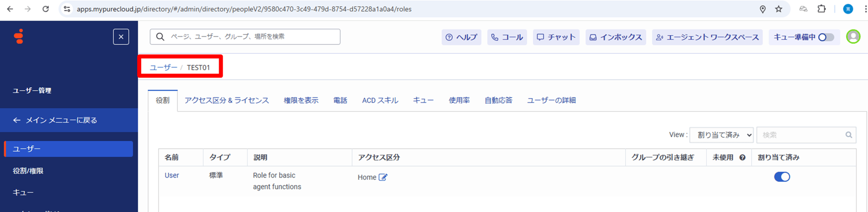Reload the page in the browser
This screenshot has width=868, height=212.
click(x=46, y=9)
